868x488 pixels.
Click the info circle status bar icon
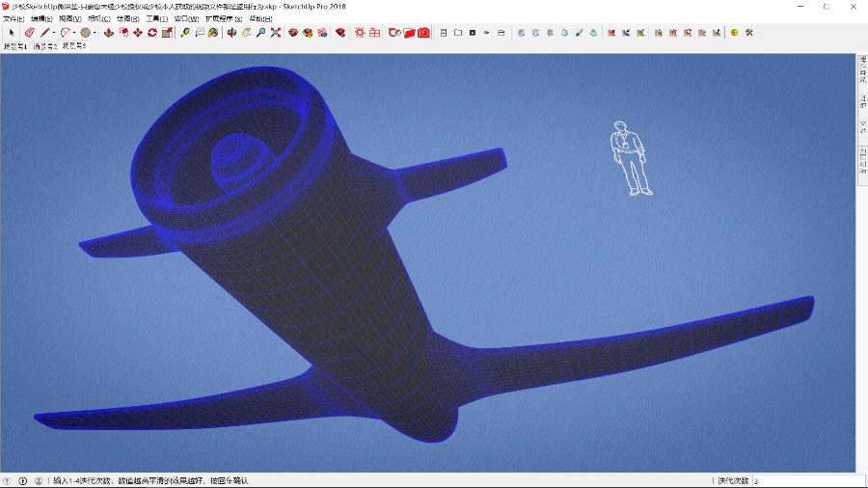coord(23,481)
